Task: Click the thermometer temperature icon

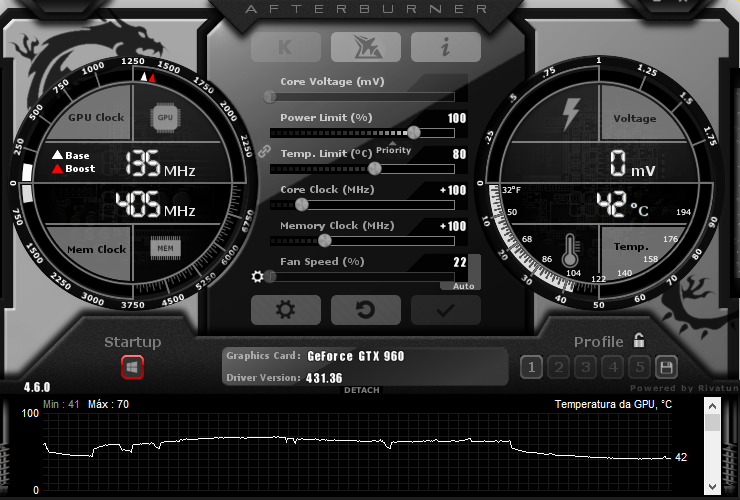Action: coord(570,250)
